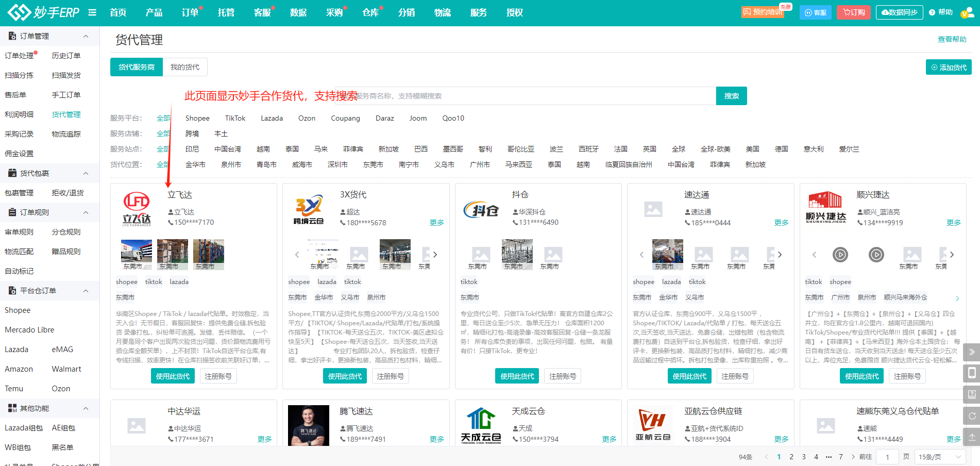The image size is (980, 466).
Task: Click the 亚航云仓供应链 logo
Action: tap(653, 425)
